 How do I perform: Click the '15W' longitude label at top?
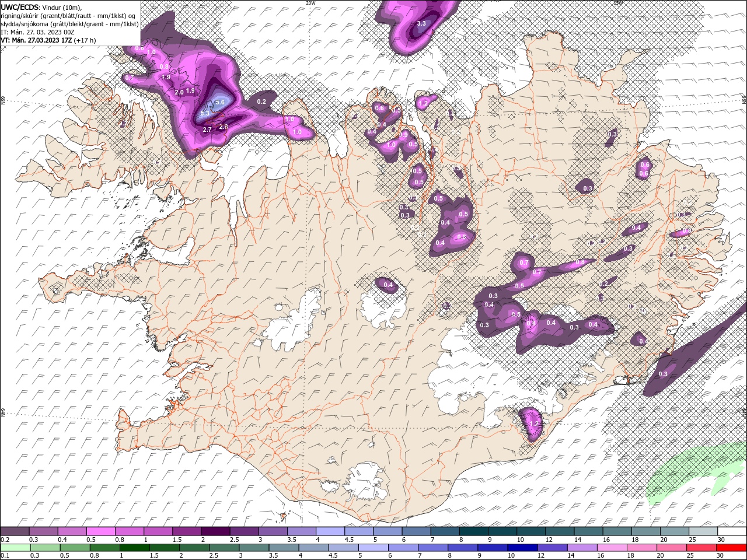point(619,3)
